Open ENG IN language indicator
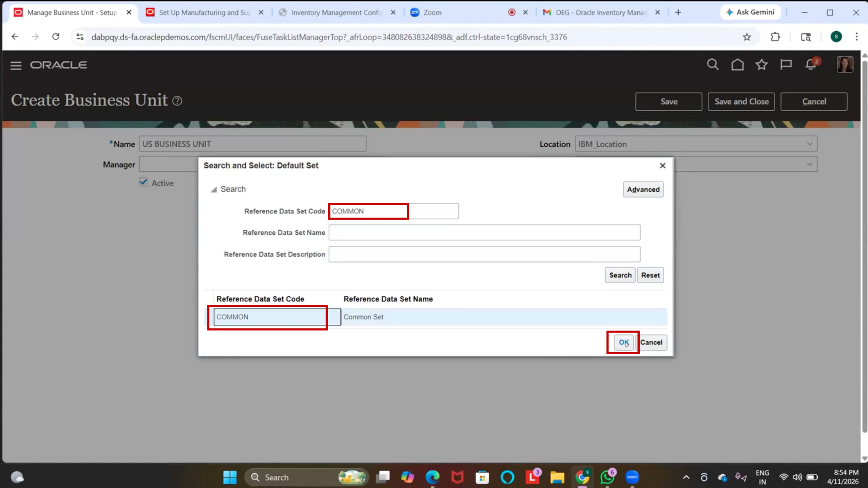 coord(762,477)
